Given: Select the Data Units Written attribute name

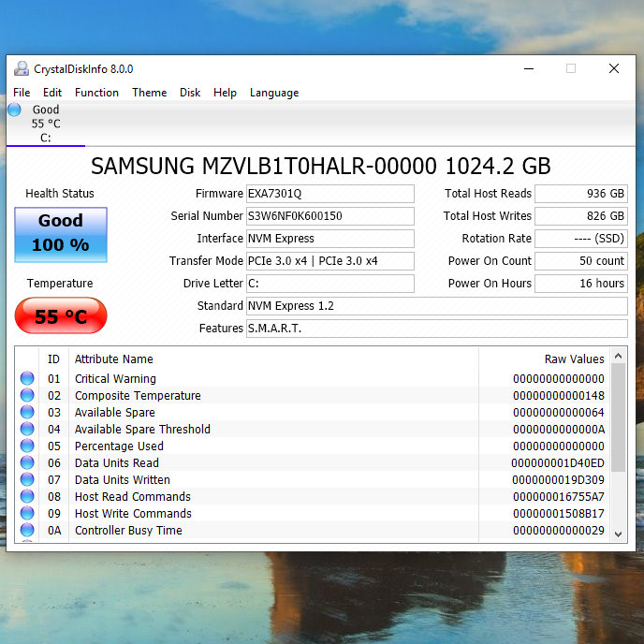Looking at the screenshot, I should point(122,479).
